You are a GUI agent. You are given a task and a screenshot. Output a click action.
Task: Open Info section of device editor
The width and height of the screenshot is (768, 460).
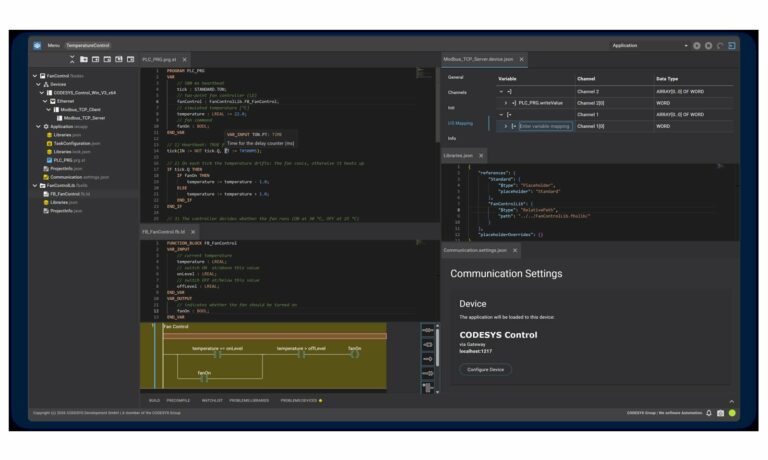click(x=452, y=139)
